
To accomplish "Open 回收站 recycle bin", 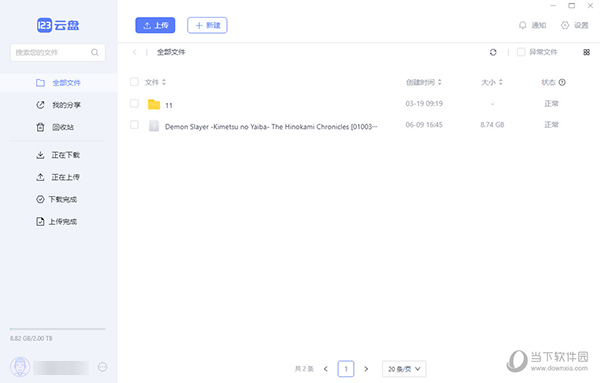I will coord(55,127).
